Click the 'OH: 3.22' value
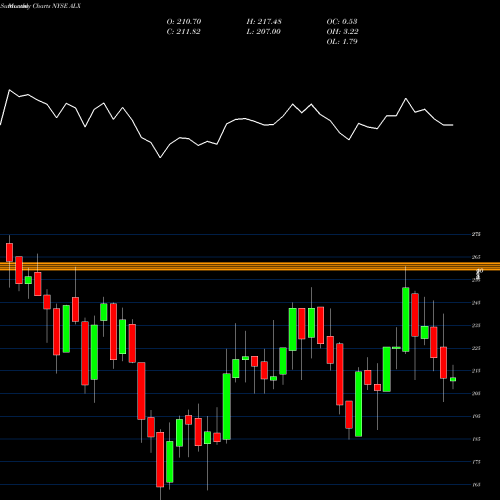Viewport: 500px width, 500px height. click(342, 31)
